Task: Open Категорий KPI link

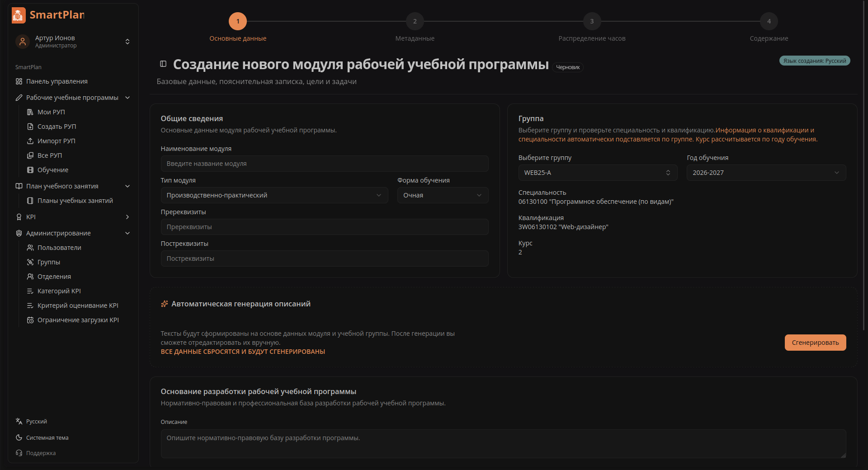Action: [x=59, y=291]
